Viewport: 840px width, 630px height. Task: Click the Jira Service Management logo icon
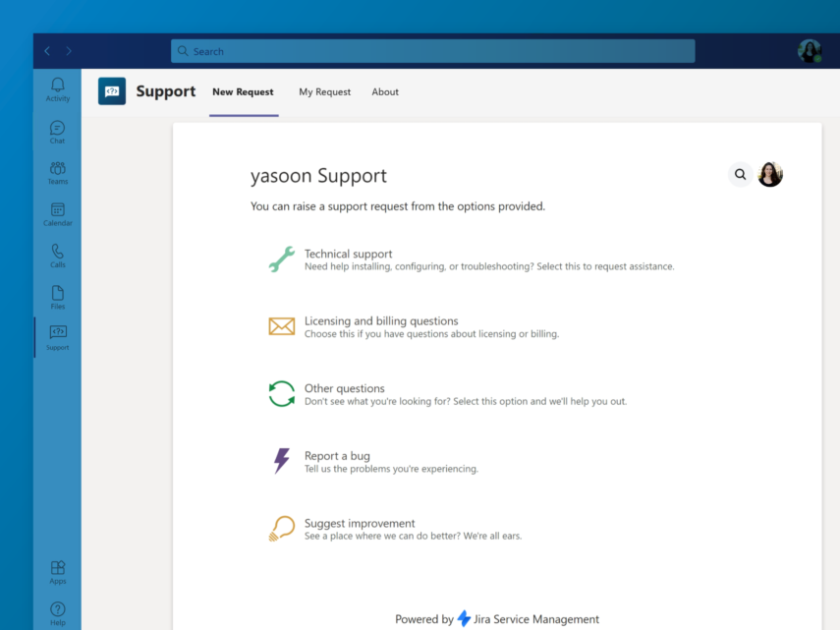point(464,619)
